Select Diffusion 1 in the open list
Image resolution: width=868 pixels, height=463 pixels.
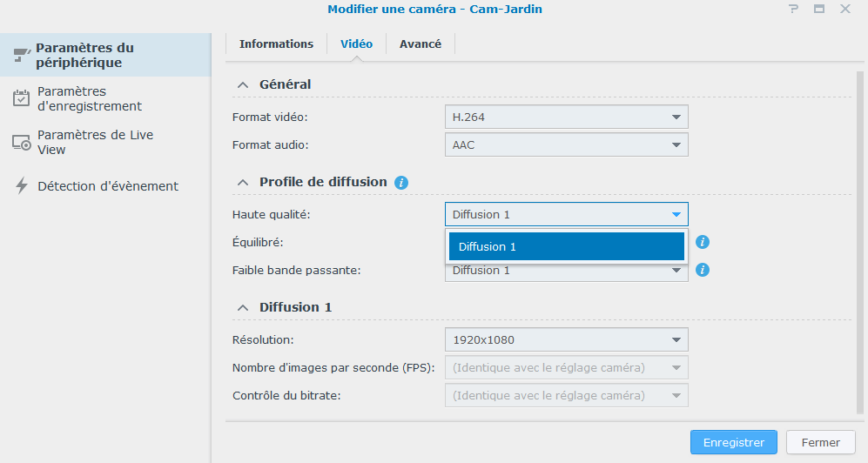click(566, 246)
